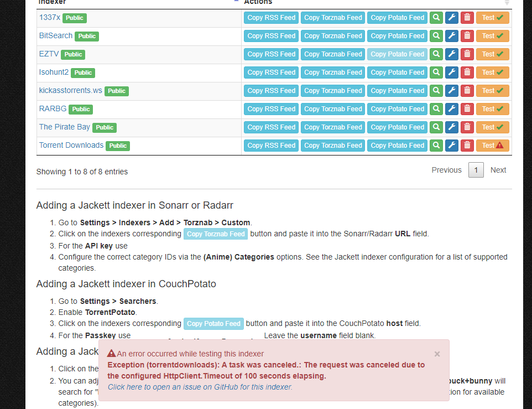Viewport: 532px width, 409px height.
Task: Open the Isohunt2 indexer link
Action: 54,73
